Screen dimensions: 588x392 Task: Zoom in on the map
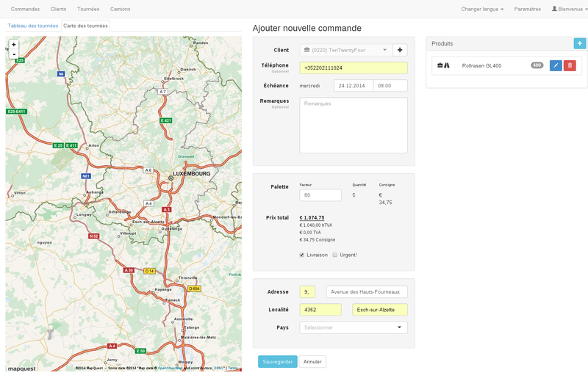[14, 45]
